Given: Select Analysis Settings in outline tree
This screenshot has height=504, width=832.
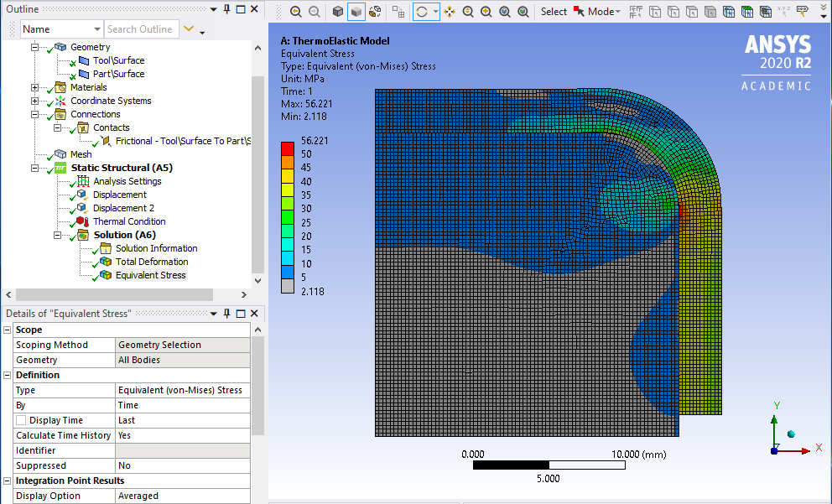Looking at the screenshot, I should (x=127, y=181).
